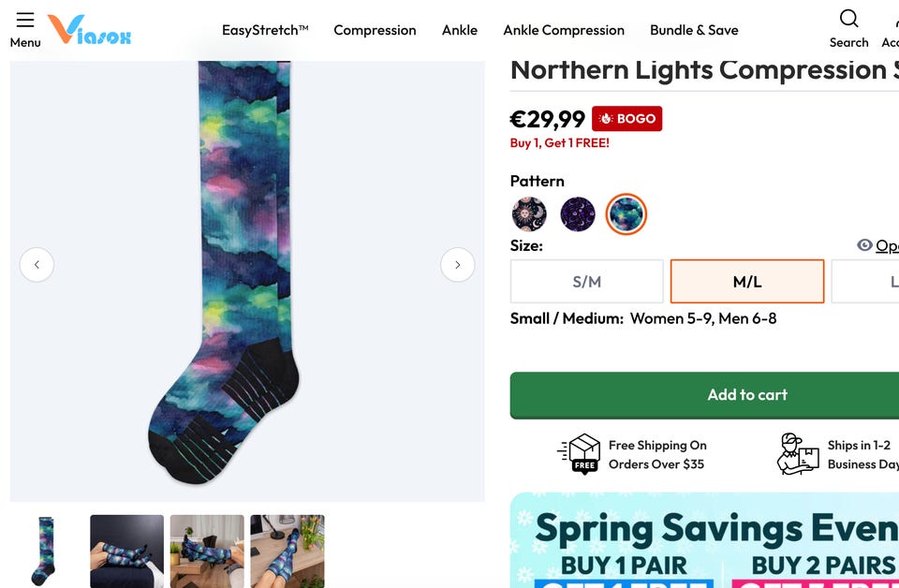Select the S/M size option
Viewport: 899px width, 588px height.
[586, 282]
